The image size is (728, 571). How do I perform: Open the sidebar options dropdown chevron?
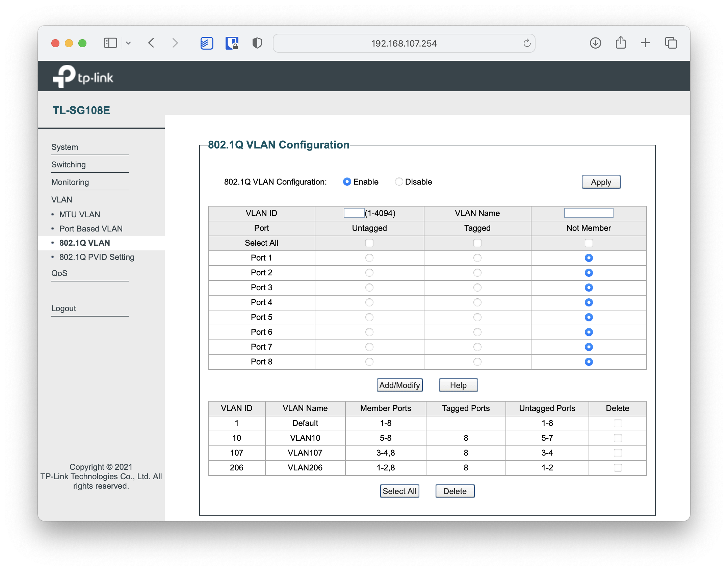[x=128, y=43]
